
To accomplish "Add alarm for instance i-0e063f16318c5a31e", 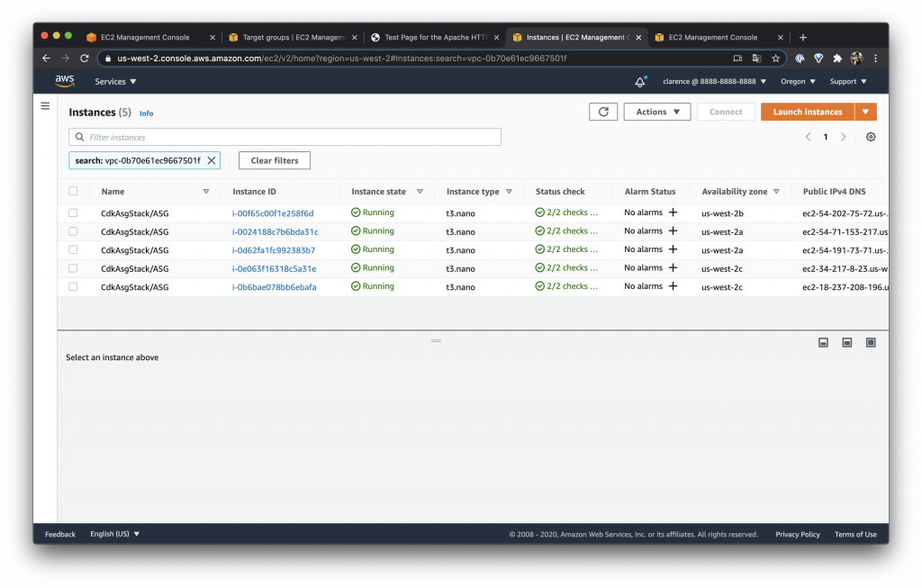I will point(673,267).
